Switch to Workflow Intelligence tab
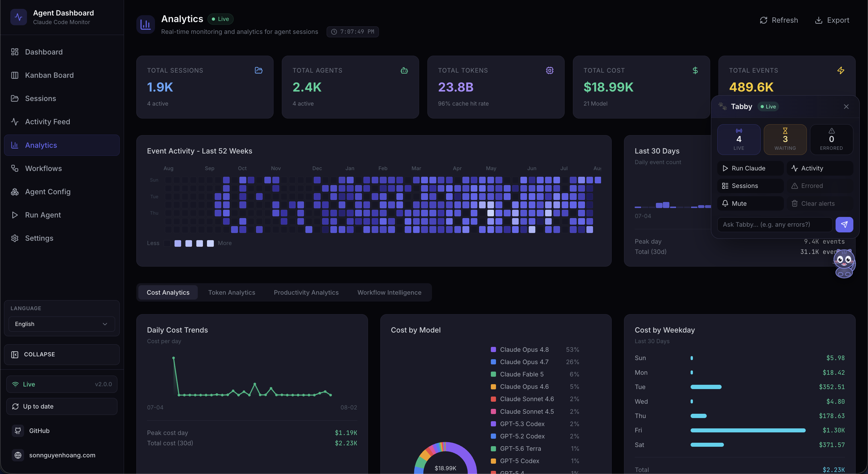Viewport: 868px width, 474px height. (x=389, y=292)
